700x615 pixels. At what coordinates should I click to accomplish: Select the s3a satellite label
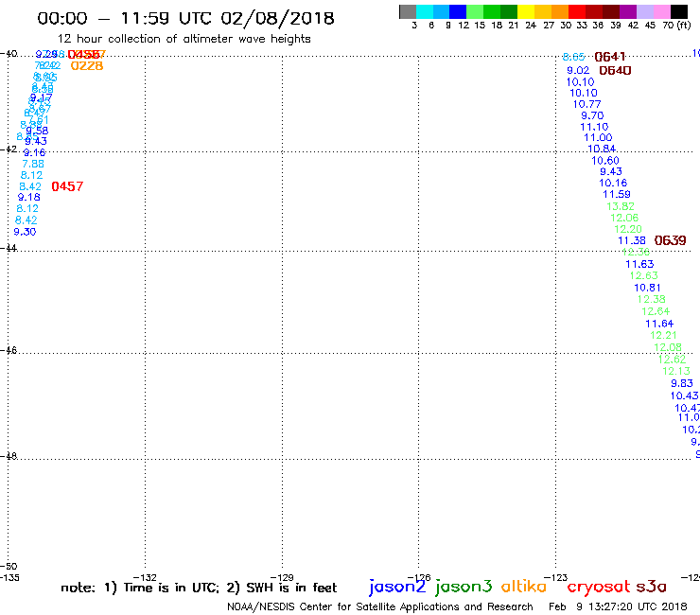pos(651,587)
